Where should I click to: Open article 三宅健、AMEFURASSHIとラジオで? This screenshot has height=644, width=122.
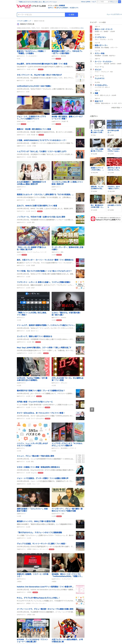pos(42,140)
